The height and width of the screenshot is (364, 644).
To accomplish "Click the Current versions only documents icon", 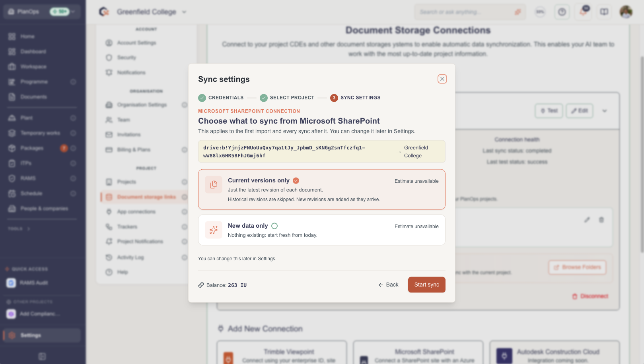I will [x=214, y=184].
